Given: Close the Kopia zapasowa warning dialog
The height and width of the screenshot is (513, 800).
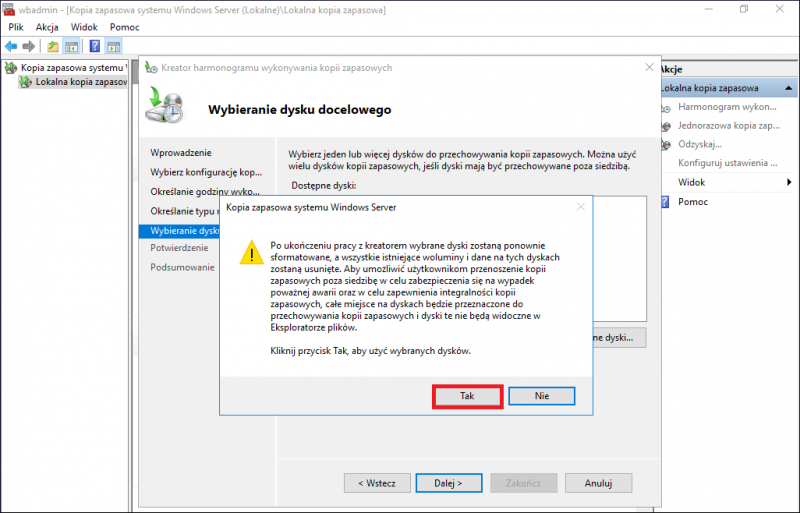Looking at the screenshot, I should tap(580, 207).
